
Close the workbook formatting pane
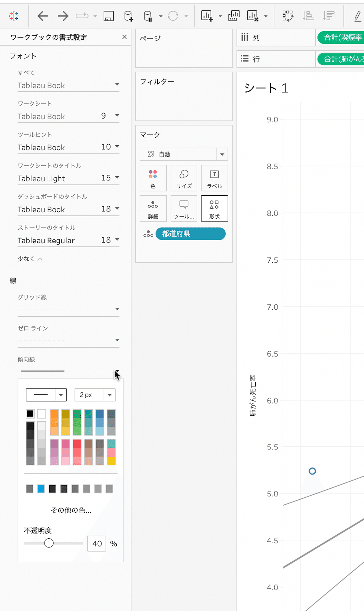coord(124,37)
